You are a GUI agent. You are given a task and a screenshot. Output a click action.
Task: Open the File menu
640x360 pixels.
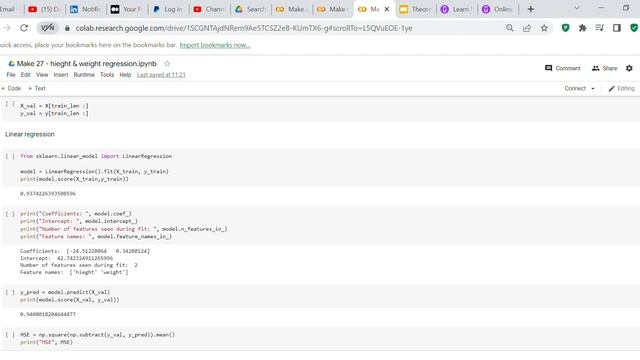(11, 75)
